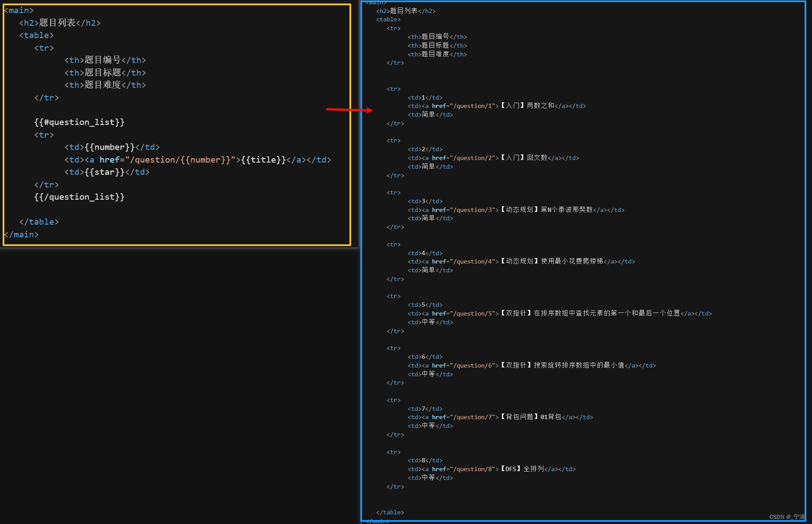Click the 【入门】两数之和 link line
This screenshot has width=812, height=524.
pos(497,106)
